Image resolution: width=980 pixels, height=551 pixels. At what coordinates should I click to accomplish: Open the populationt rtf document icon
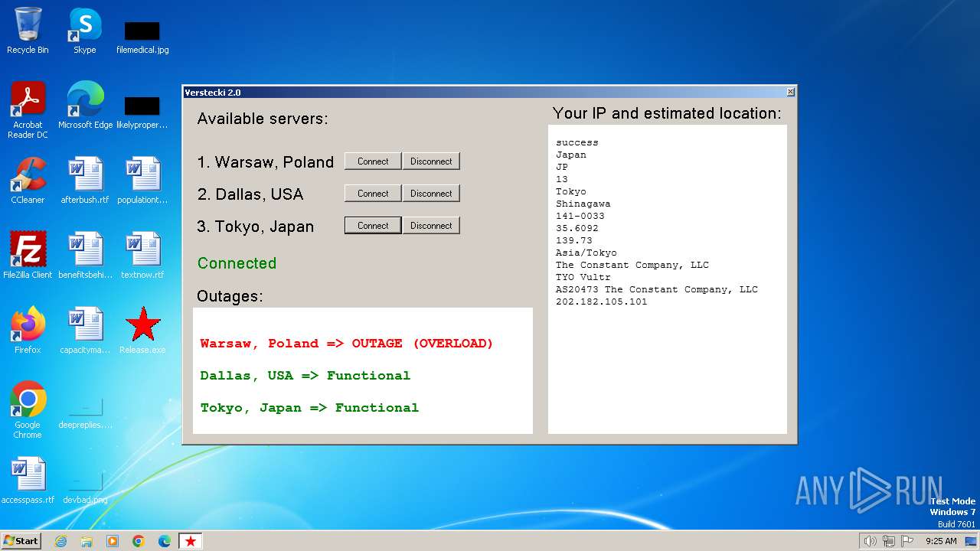tap(142, 181)
